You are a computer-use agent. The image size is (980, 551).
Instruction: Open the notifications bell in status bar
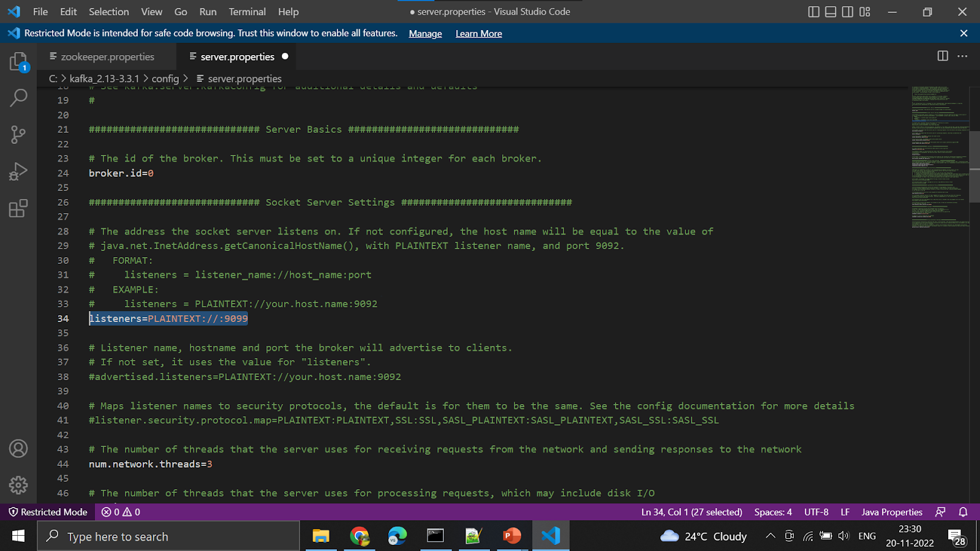click(963, 512)
